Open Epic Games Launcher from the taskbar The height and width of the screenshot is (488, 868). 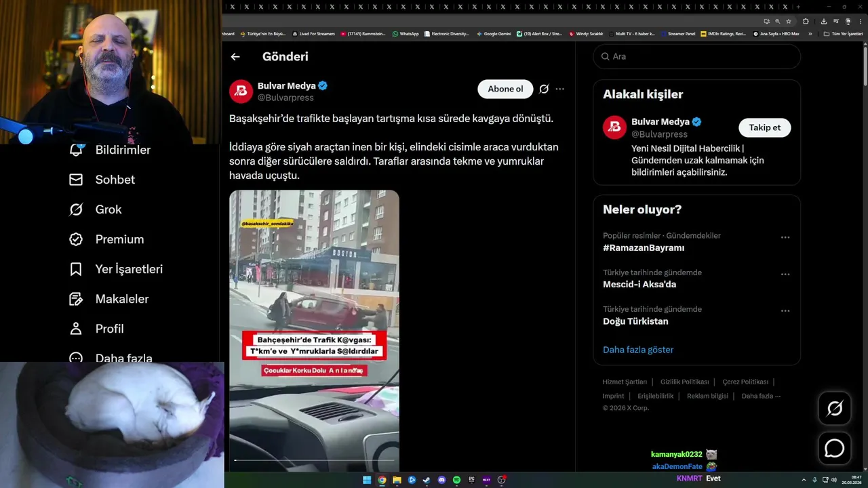(x=471, y=480)
